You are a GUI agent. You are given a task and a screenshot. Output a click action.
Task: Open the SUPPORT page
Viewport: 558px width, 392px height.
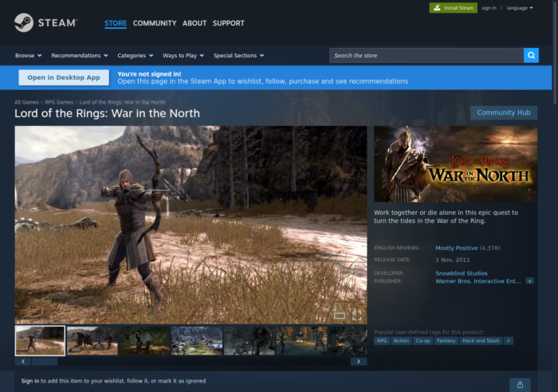[229, 23]
